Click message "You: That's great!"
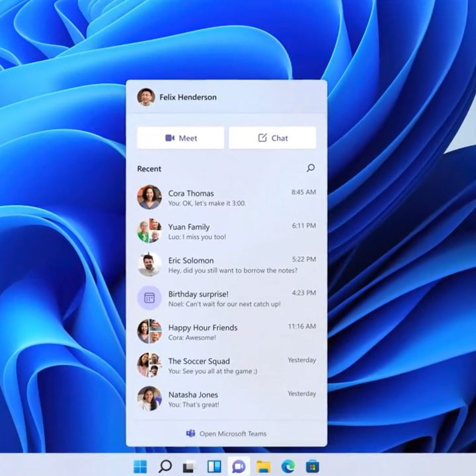 193,405
